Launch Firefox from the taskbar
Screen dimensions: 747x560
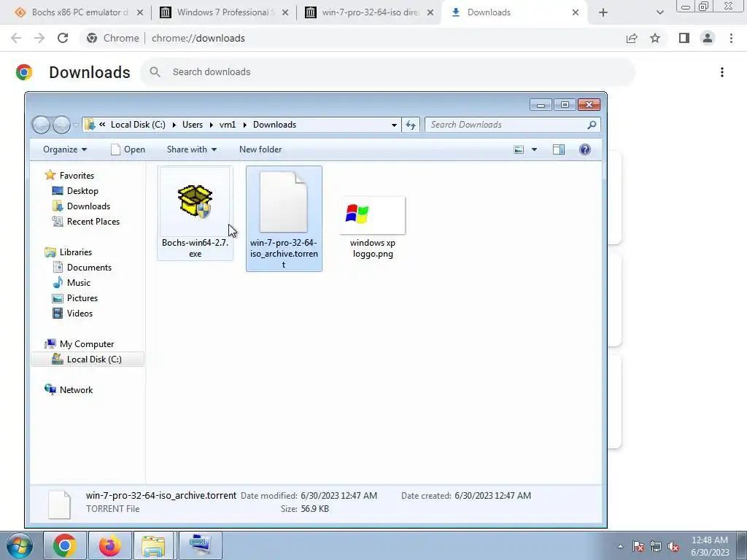[x=109, y=545]
